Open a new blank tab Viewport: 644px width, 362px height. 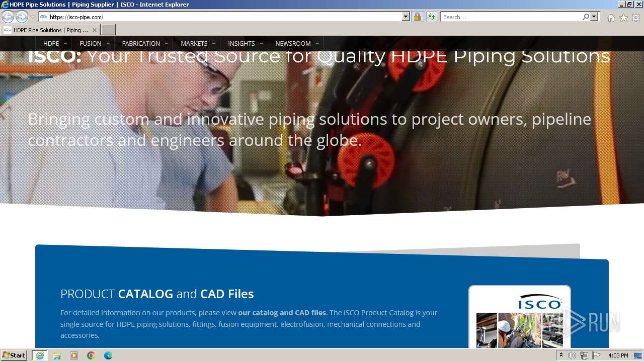pos(108,30)
